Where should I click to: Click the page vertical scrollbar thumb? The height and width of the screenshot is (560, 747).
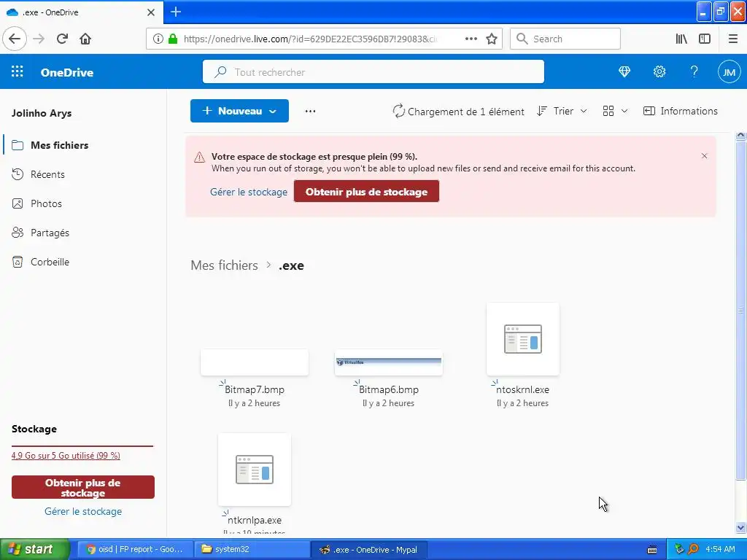pyautogui.click(x=741, y=310)
